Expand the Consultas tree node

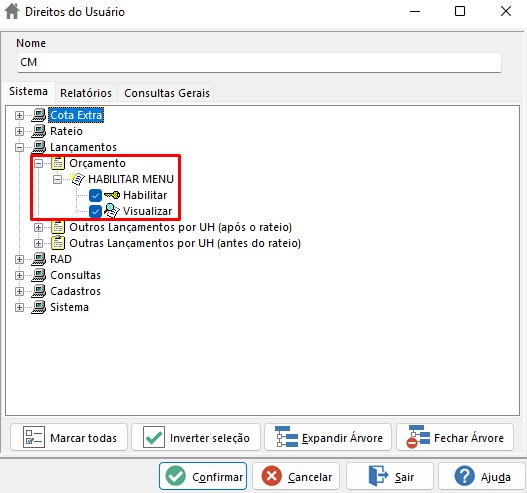point(19,276)
